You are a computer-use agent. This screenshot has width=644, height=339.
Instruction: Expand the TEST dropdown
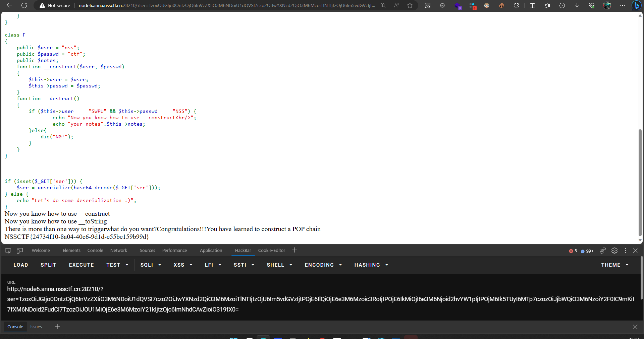point(117,265)
